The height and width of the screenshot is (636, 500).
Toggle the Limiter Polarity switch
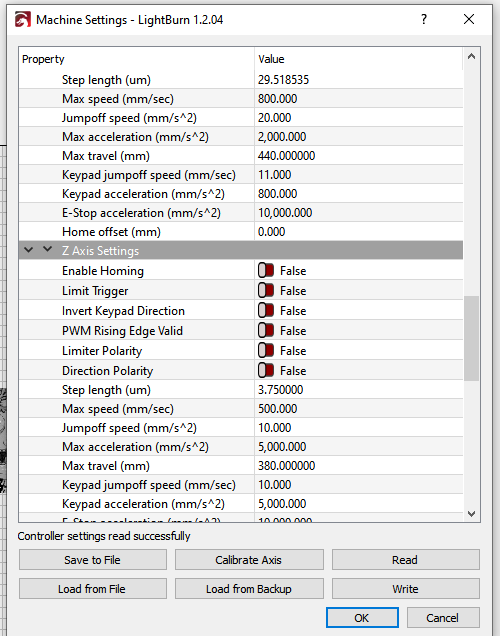266,350
